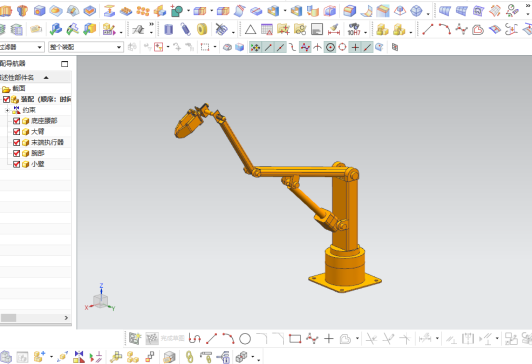Click the green-check part icon in second toolbar row
The image size is (532, 364).
[x=56, y=30]
